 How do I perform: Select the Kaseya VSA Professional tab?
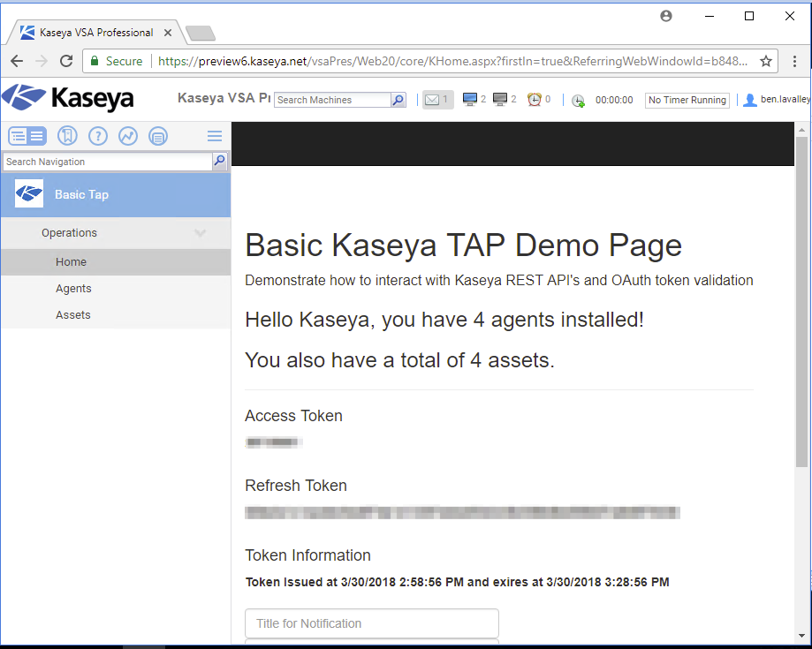[x=95, y=33]
